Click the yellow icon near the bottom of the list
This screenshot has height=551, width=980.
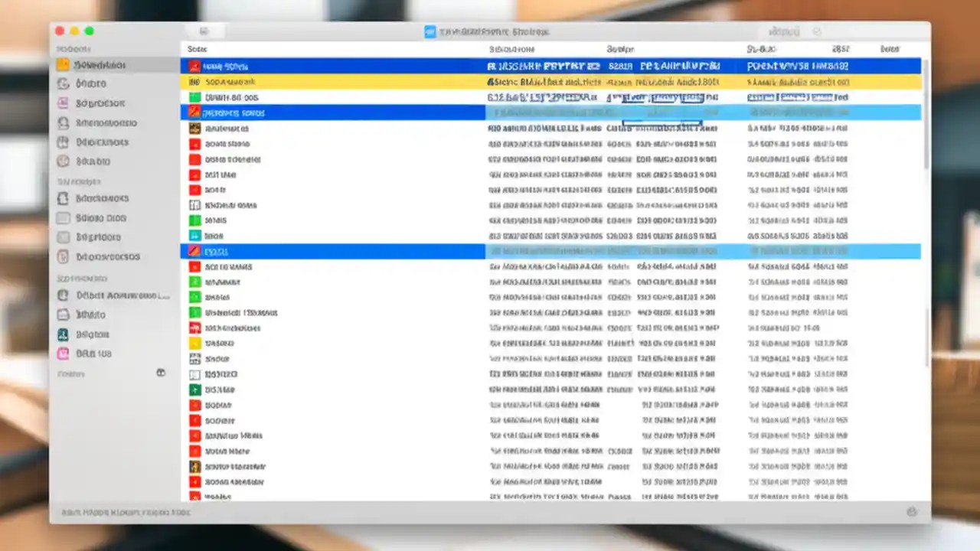(194, 344)
